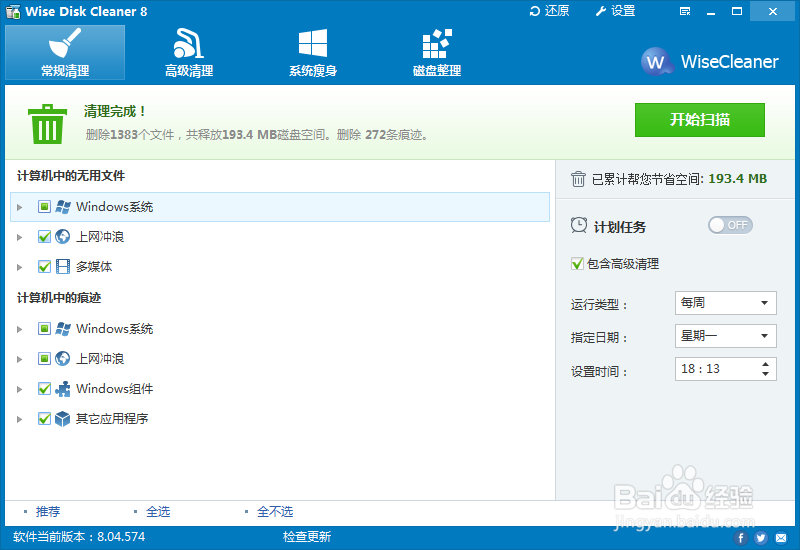Uncheck the 多媒体 checkbox

[44, 266]
